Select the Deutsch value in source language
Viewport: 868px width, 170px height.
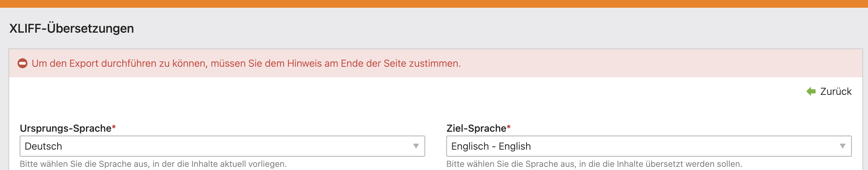(x=44, y=146)
